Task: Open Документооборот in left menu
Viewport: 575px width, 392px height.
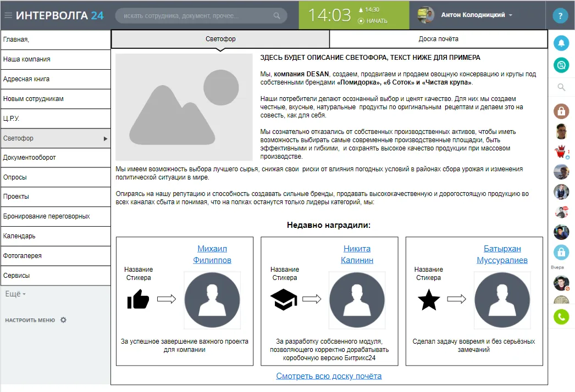Action: click(30, 158)
